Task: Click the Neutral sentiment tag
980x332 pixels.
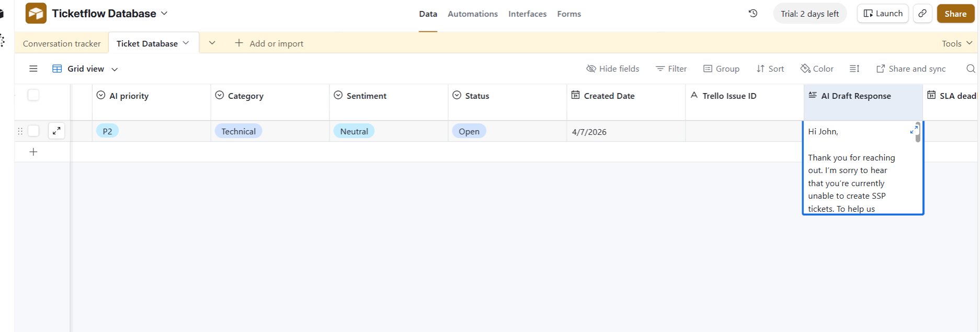Action: (x=354, y=131)
